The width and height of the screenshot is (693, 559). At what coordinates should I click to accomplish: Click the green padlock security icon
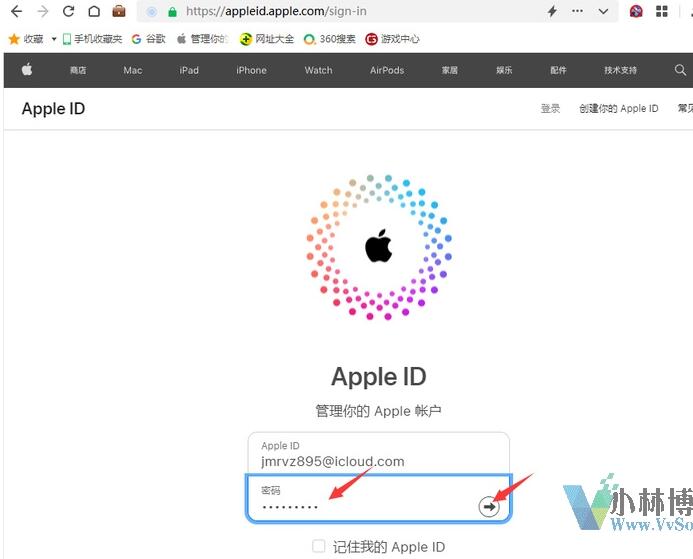[172, 12]
